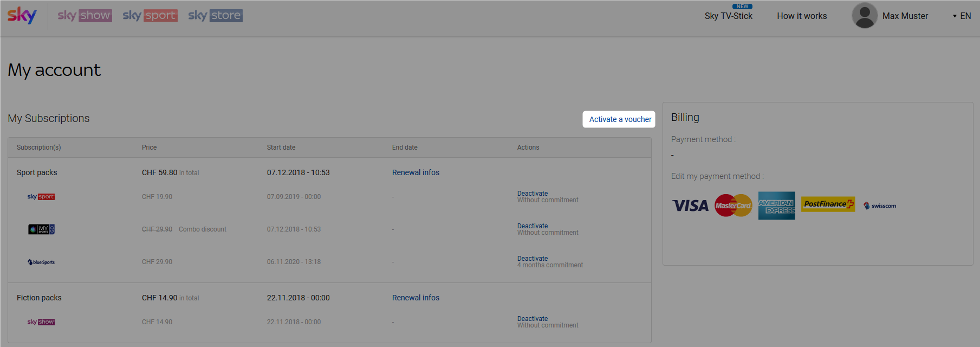Viewport: 980px width, 347px height.
Task: Choose PostFinance payment option
Action: tap(828, 204)
